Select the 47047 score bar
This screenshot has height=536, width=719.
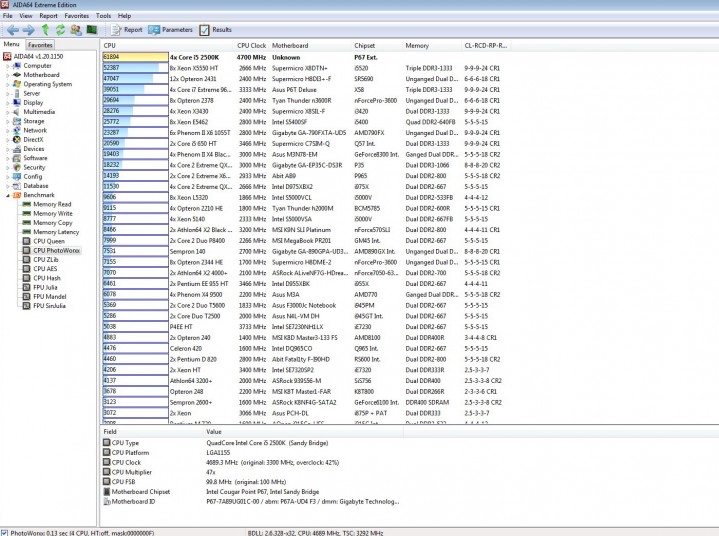coord(136,79)
